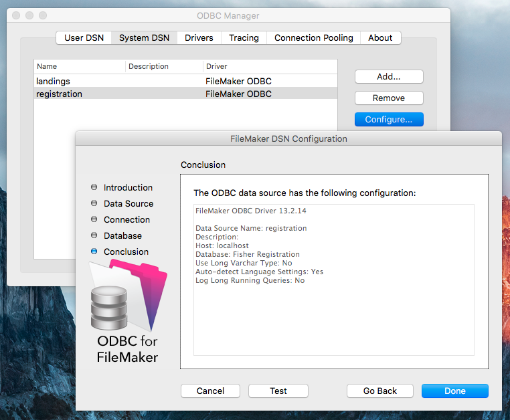Click the Description: line in configuration summary

tap(217, 237)
